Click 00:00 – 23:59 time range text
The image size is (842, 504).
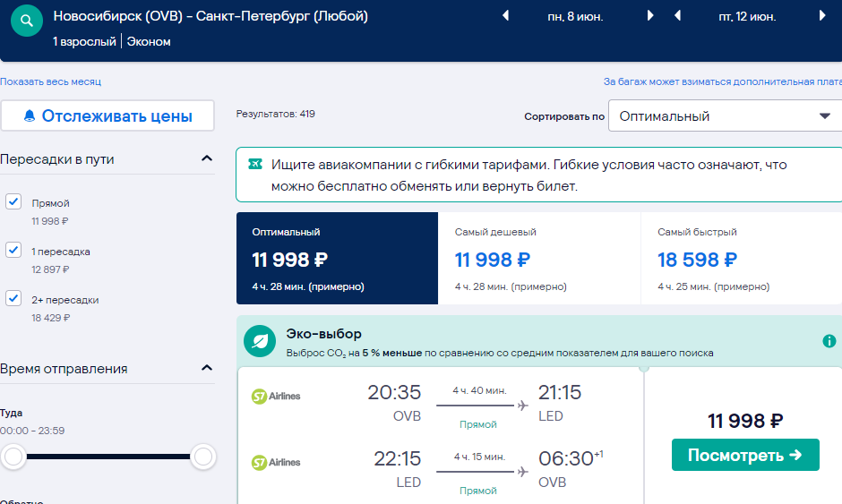(x=32, y=431)
